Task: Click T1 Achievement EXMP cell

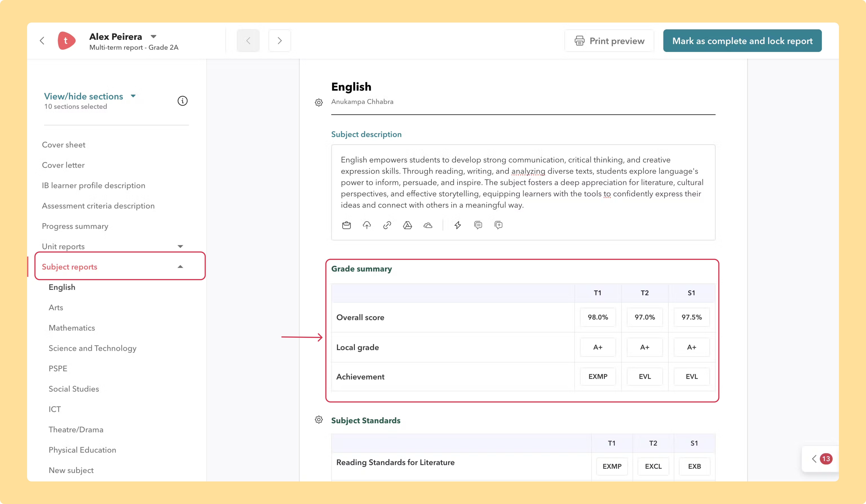Action: point(598,377)
